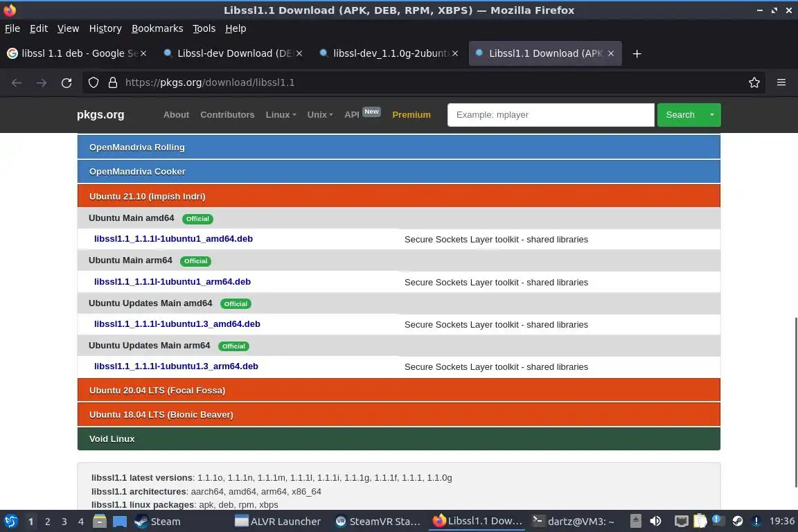Open libssl1.1_1.1.1l-1ubuntu1.3_amd64.deb link
The image size is (798, 532).
[x=177, y=323]
